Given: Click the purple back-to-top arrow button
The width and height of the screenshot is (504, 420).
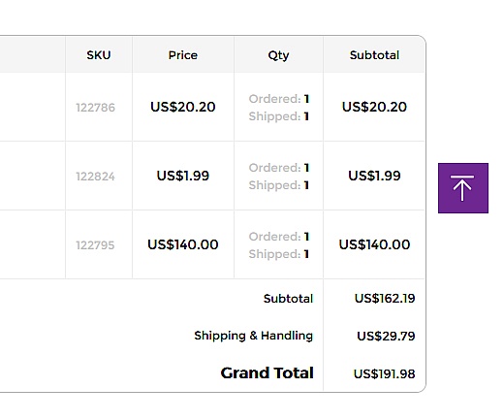Looking at the screenshot, I should click(463, 188).
